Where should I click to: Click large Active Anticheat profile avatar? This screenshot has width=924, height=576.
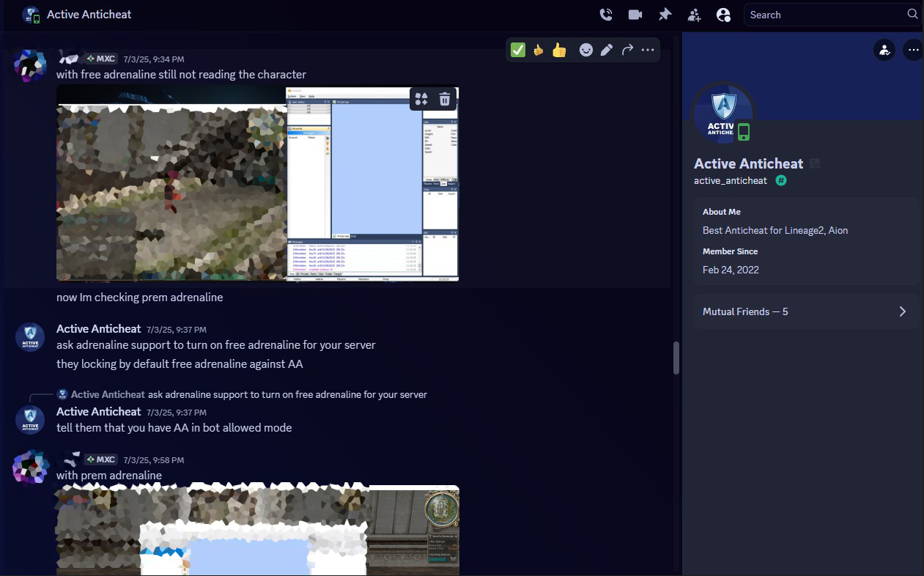tap(723, 114)
